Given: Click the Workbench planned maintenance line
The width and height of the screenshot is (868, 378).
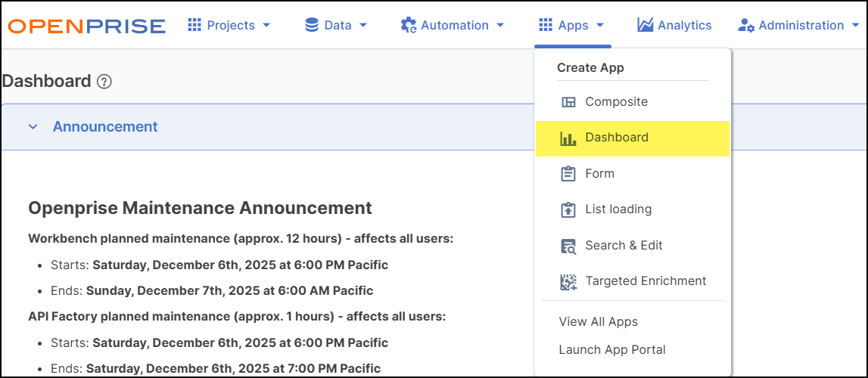Looking at the screenshot, I should (x=241, y=239).
